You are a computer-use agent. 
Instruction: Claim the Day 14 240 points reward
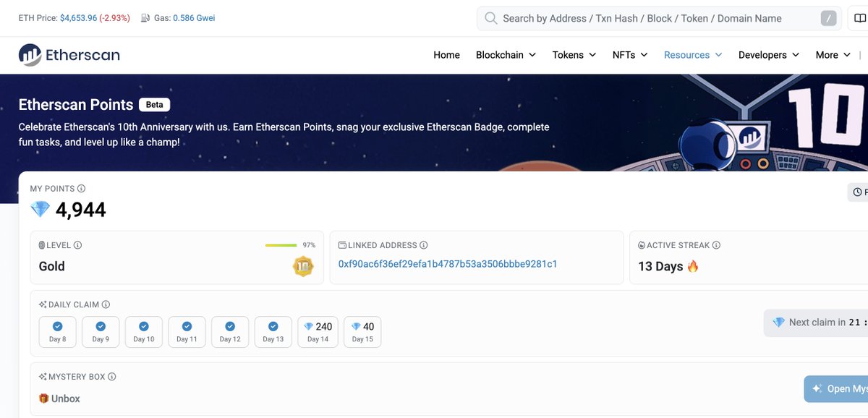point(318,332)
